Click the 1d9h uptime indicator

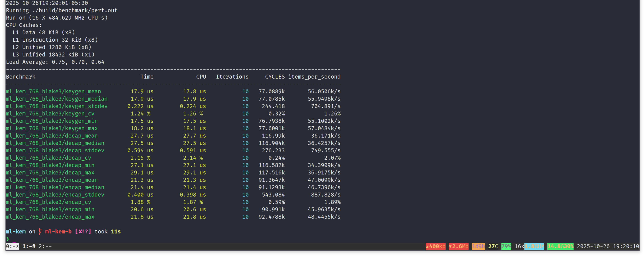point(478,246)
